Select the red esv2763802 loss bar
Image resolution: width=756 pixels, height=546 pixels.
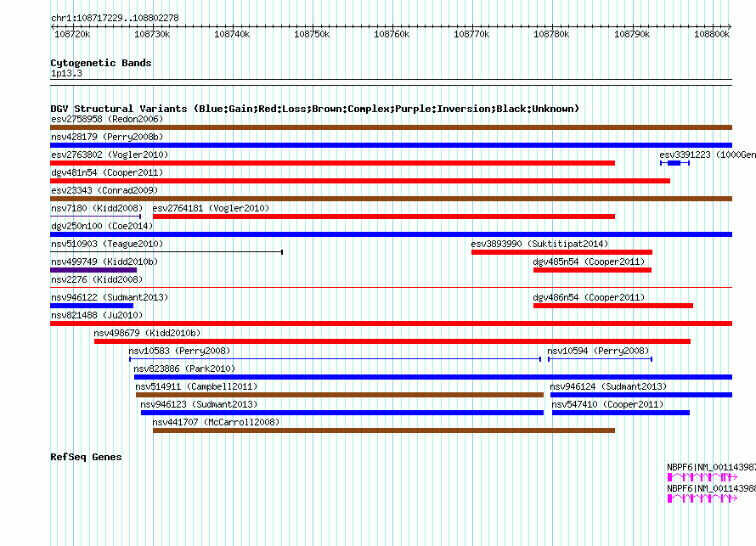click(x=333, y=163)
